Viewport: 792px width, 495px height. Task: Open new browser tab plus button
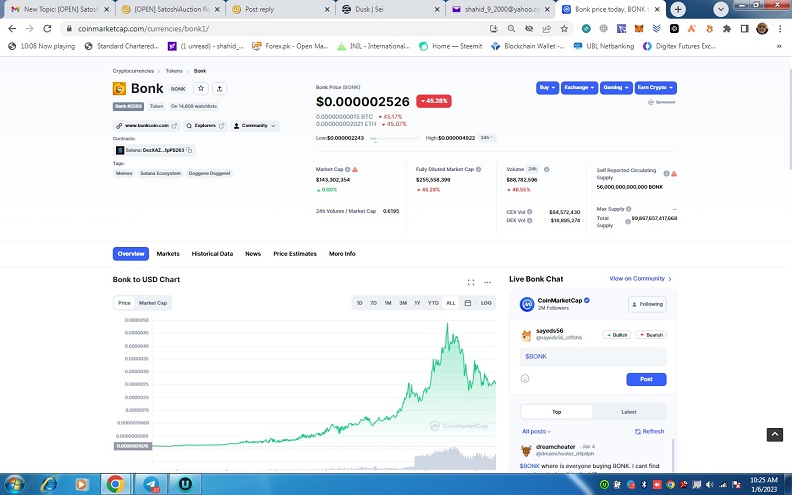click(678, 9)
